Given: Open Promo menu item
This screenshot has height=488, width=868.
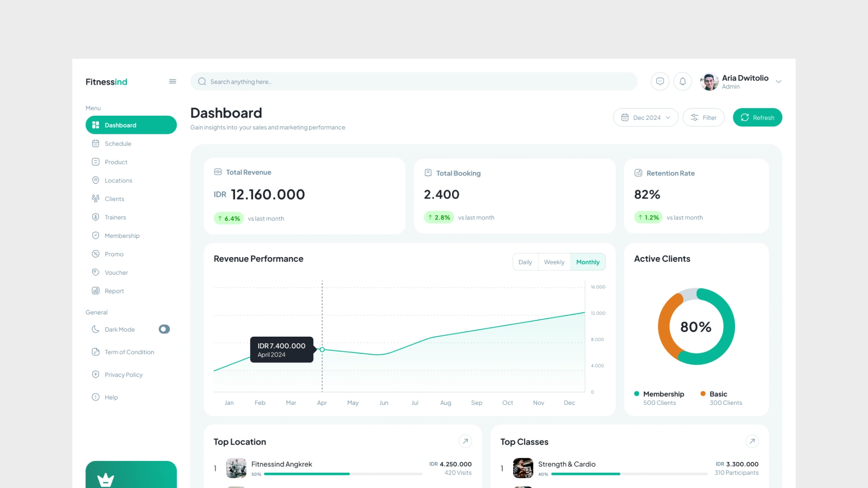Looking at the screenshot, I should 131,254.
